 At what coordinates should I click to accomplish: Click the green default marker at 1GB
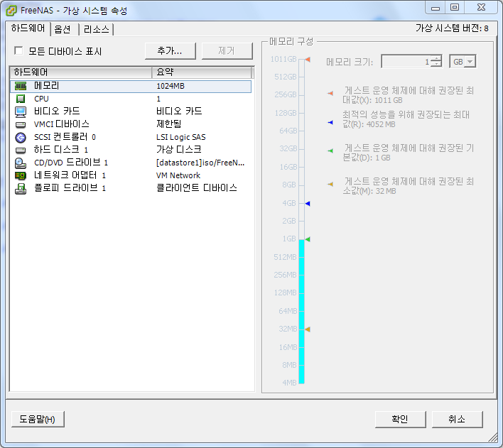click(308, 239)
